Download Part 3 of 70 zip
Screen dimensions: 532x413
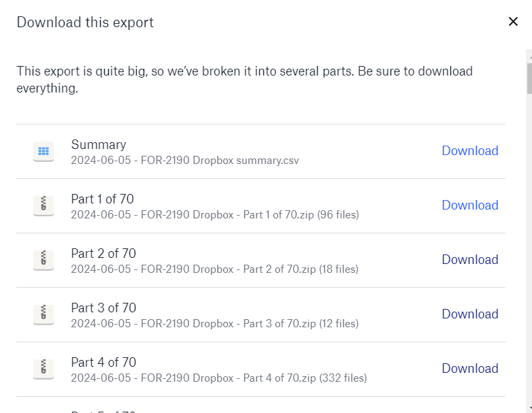[x=470, y=314]
